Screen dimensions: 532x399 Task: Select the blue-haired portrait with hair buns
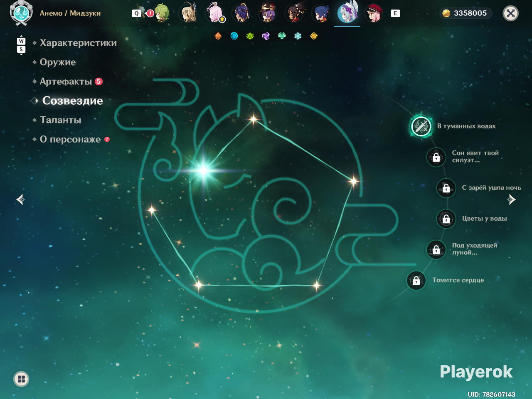[321, 13]
